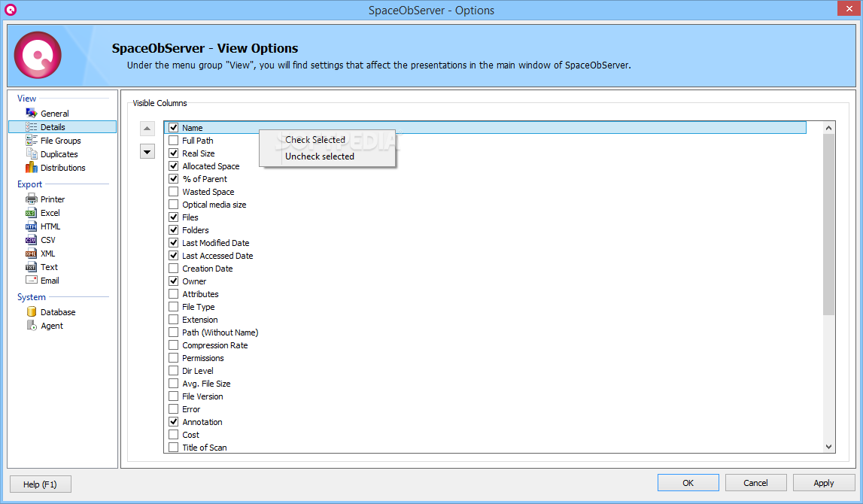Toggle Folders column checkbox
863x504 pixels.
(x=173, y=230)
